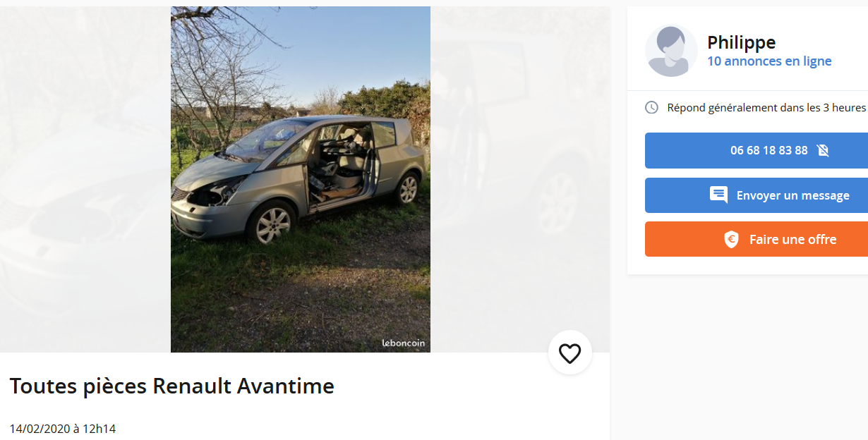Click the car's front wheel in the photo
The width and height of the screenshot is (868, 440).
tap(272, 222)
